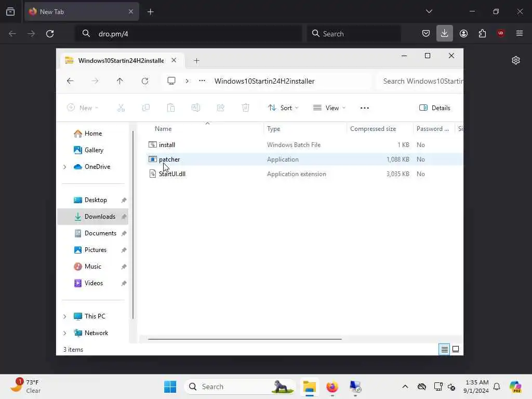Show hidden system tray icons
Image resolution: width=532 pixels, height=399 pixels.
405,387
